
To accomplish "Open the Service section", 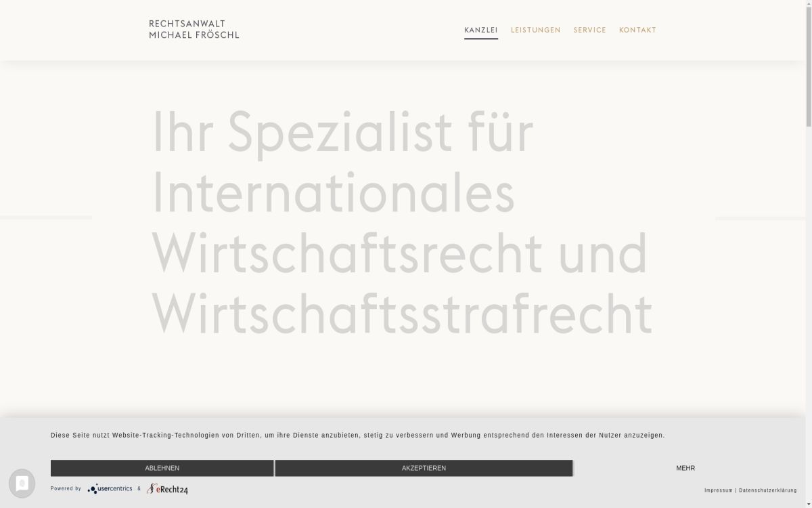I will pyautogui.click(x=589, y=30).
